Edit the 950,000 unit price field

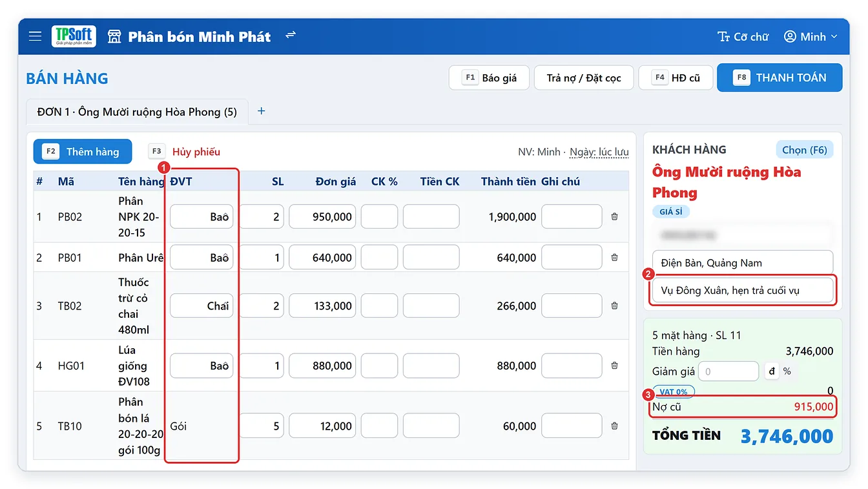(x=322, y=217)
